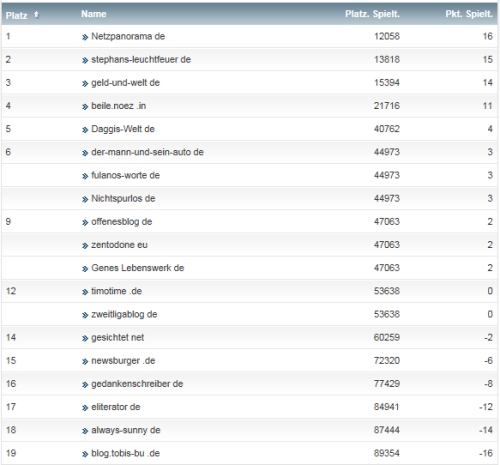This screenshot has width=500, height=465.
Task: Sort by the Name column header
Action: (x=94, y=14)
